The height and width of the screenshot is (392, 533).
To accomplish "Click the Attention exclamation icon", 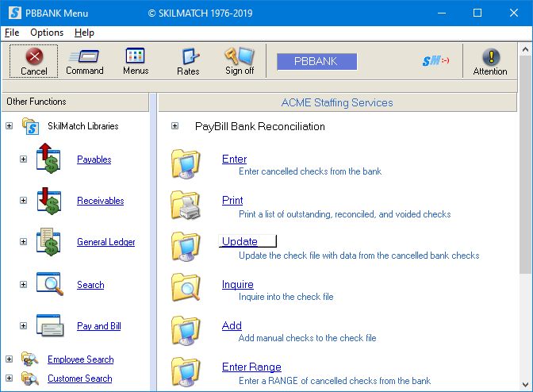I will pyautogui.click(x=491, y=57).
